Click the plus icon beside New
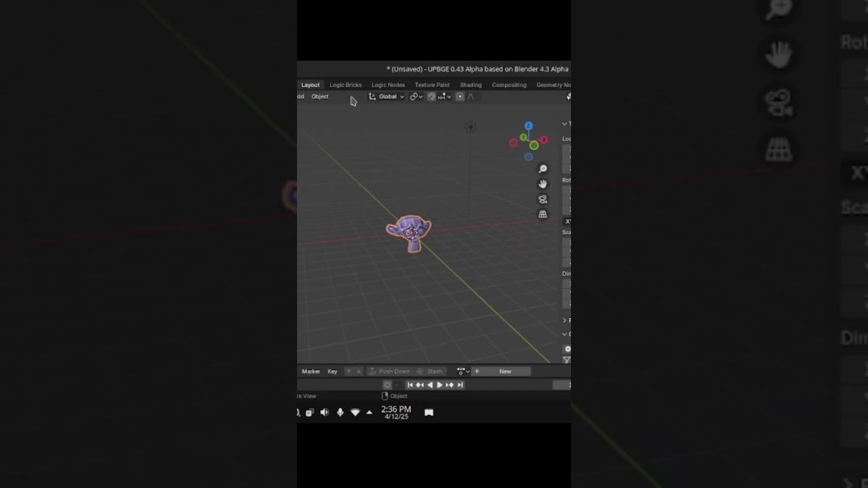The image size is (868, 488). [x=477, y=371]
